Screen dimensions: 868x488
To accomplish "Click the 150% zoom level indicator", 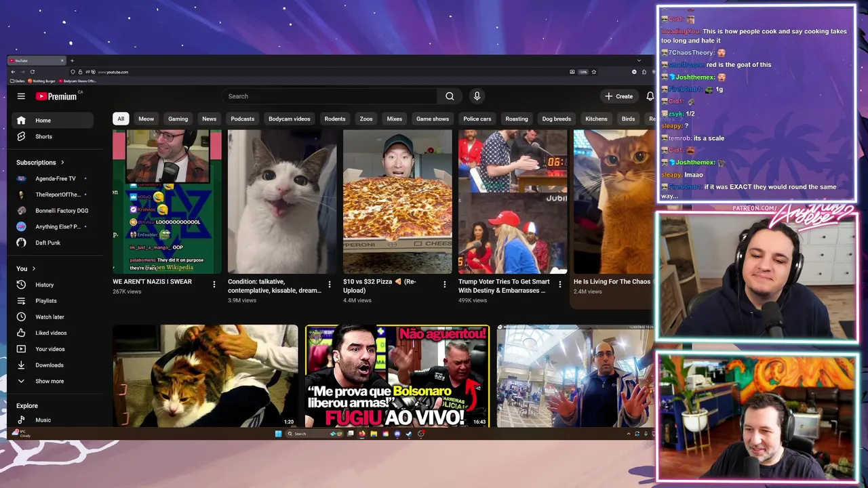I will [x=583, y=72].
